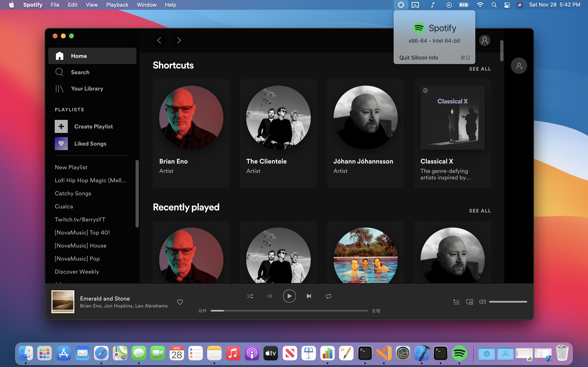
Task: Seek within the song progress bar
Action: coord(289,311)
